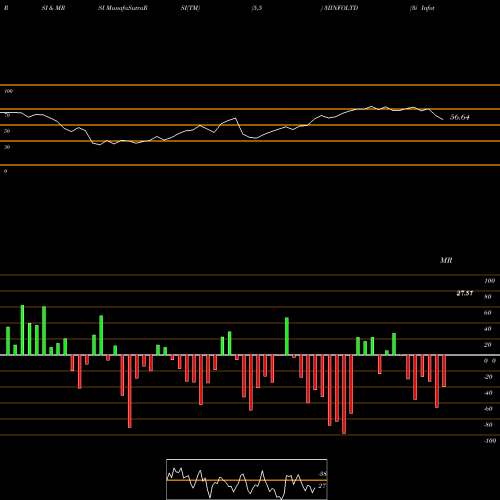Click the RSI value label 56.64
Viewport: 500px width, 500px height.
click(460, 117)
